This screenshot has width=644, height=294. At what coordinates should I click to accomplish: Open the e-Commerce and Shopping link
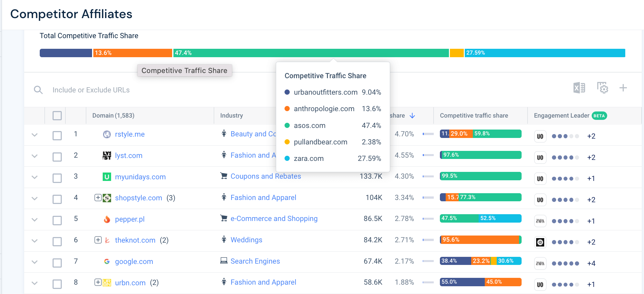tap(274, 219)
